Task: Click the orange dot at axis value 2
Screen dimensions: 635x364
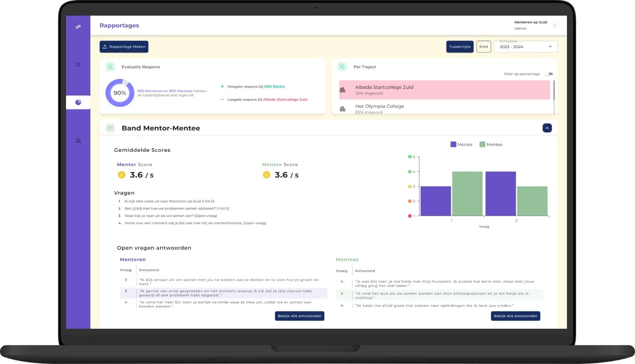Action: click(x=410, y=201)
